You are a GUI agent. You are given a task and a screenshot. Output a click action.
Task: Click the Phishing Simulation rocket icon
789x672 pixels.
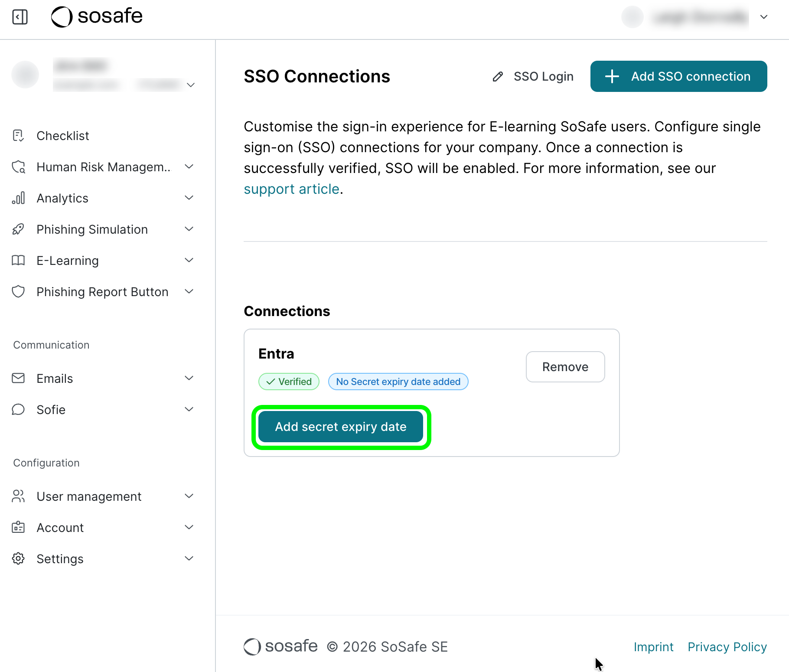point(18,229)
